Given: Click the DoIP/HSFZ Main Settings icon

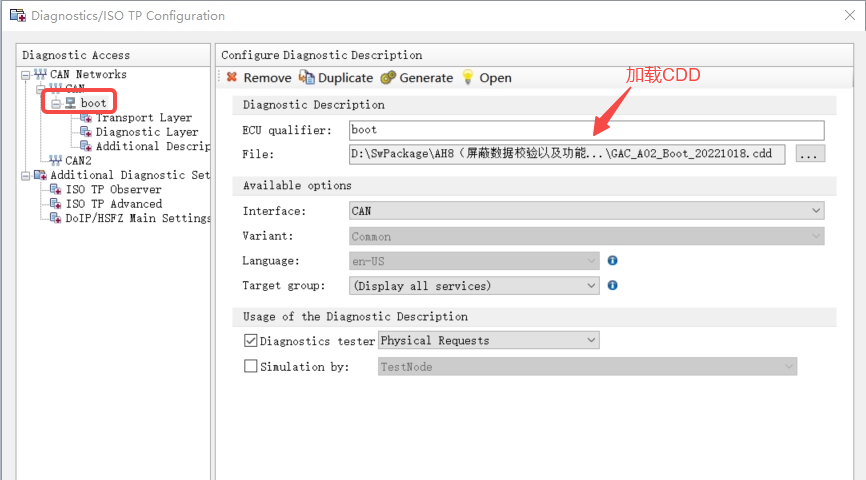Looking at the screenshot, I should [55, 218].
